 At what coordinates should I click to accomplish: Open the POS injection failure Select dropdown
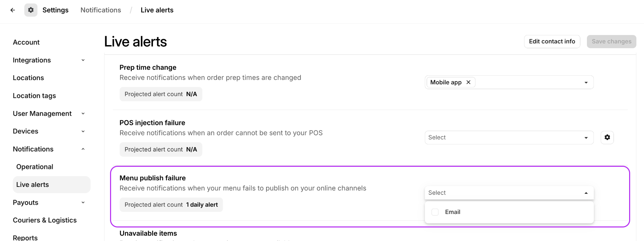509,137
